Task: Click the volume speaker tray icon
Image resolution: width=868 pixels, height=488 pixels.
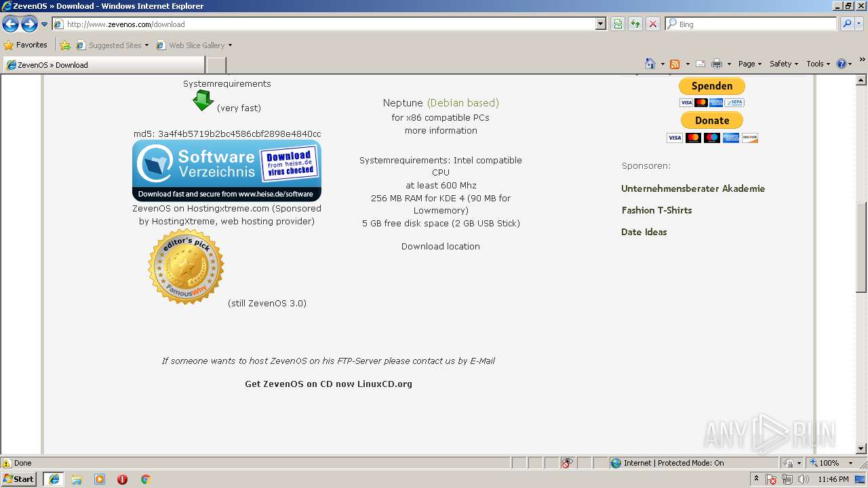Action: pos(804,480)
